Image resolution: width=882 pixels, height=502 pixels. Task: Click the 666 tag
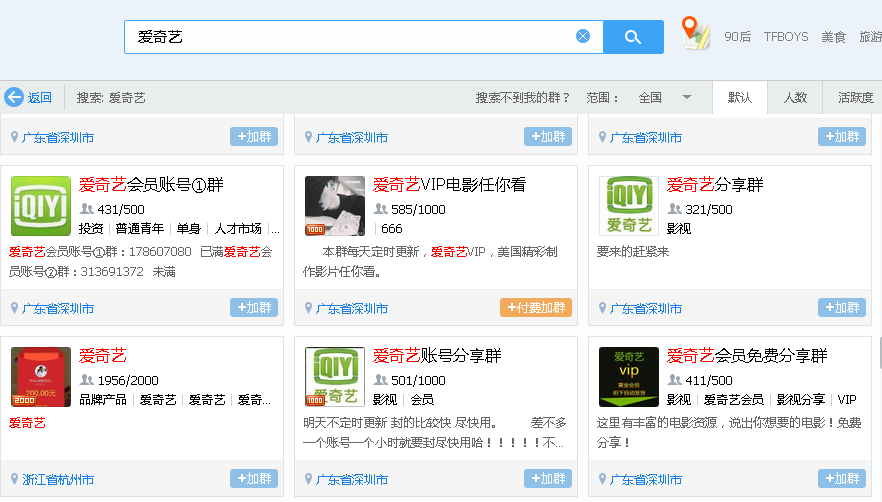click(x=392, y=228)
